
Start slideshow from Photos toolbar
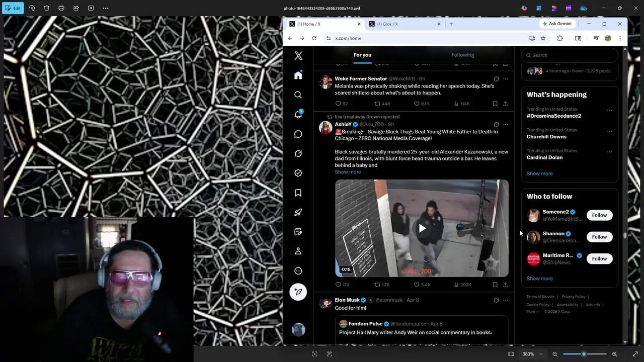point(91,8)
